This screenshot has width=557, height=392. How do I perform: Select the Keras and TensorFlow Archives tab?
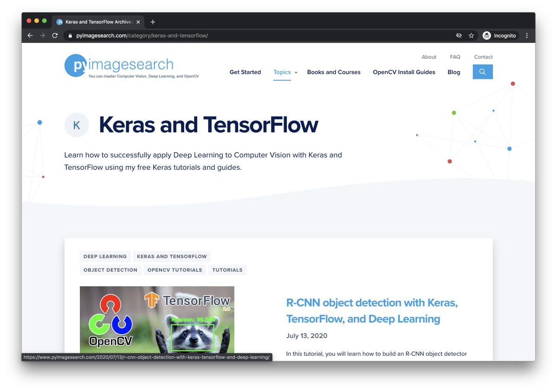point(98,22)
